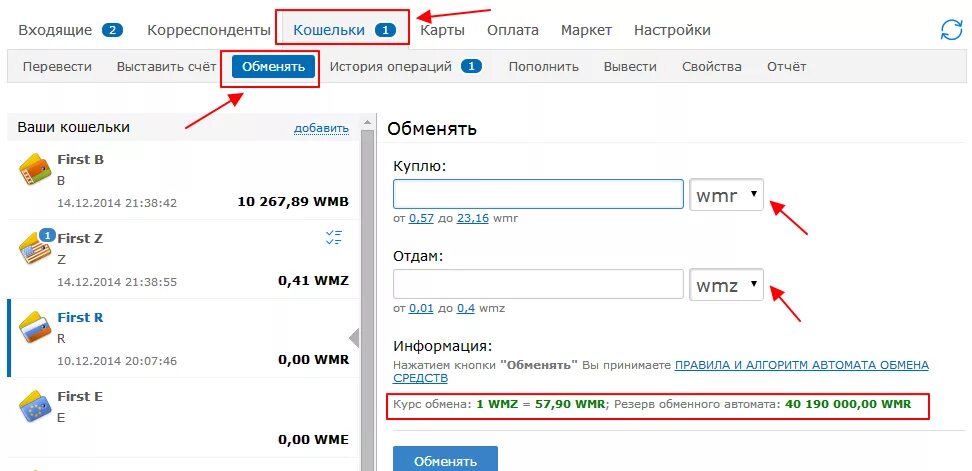Open Отчёт in the submenu

pyautogui.click(x=787, y=66)
